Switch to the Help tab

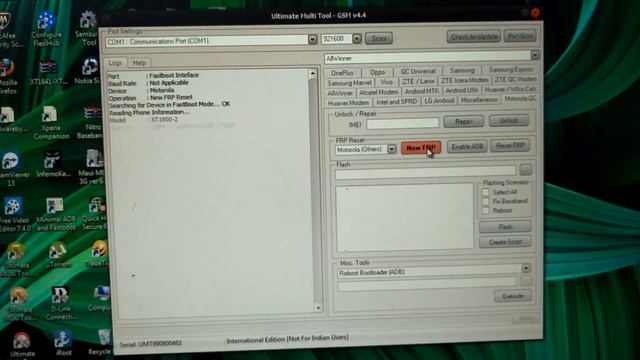(x=139, y=63)
